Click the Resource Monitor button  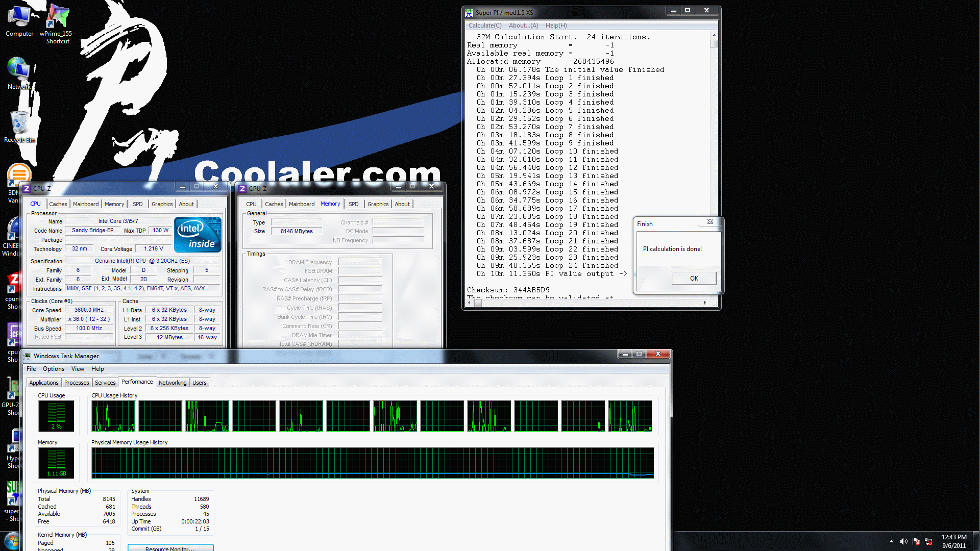point(170,548)
